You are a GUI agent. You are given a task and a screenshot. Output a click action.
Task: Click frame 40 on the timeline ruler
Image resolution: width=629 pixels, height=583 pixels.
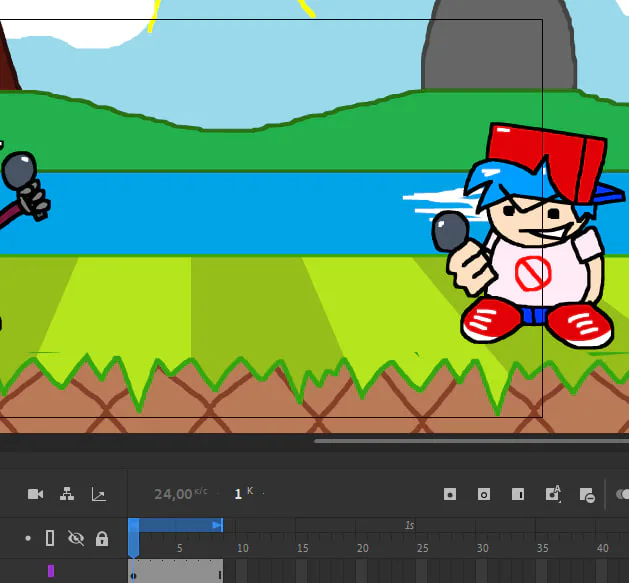point(603,548)
